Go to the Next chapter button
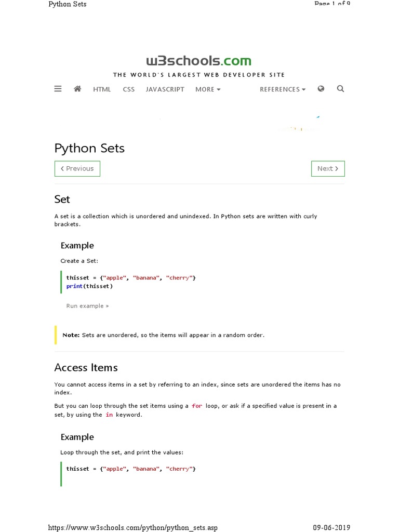This screenshot has width=399, height=532. click(328, 169)
